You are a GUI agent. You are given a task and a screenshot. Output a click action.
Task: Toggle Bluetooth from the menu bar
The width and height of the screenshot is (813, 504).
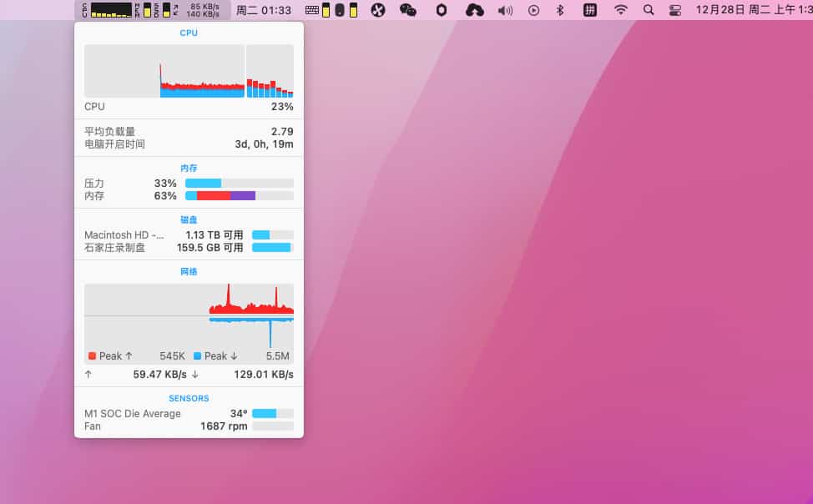pyautogui.click(x=559, y=10)
